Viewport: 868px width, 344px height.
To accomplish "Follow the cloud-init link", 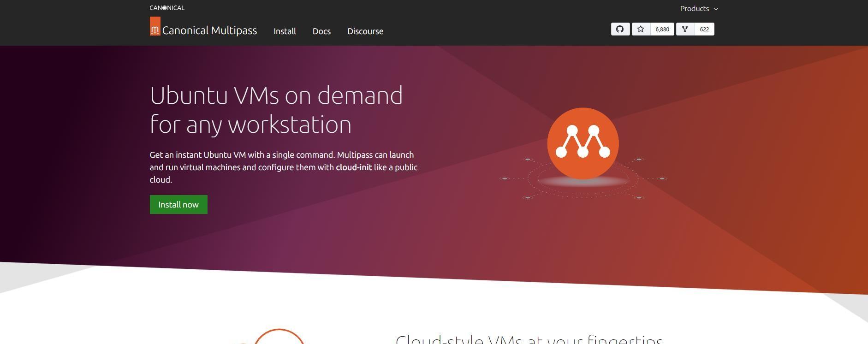I will (354, 167).
